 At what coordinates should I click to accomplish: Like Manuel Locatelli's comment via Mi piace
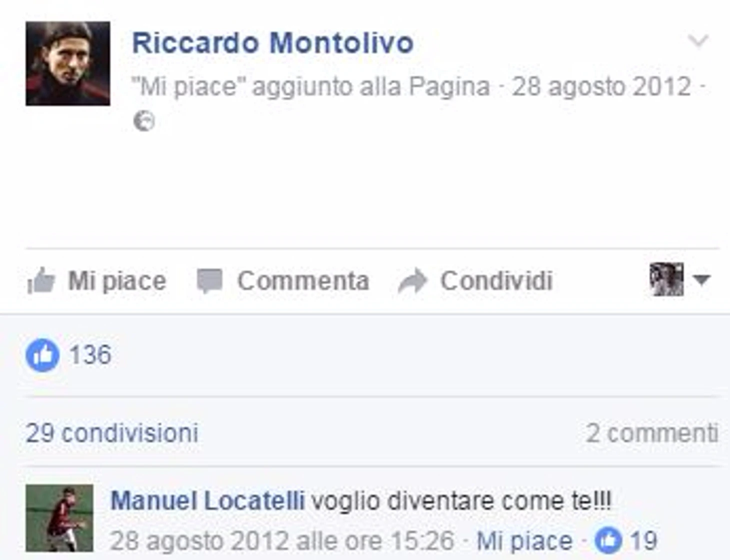[524, 541]
